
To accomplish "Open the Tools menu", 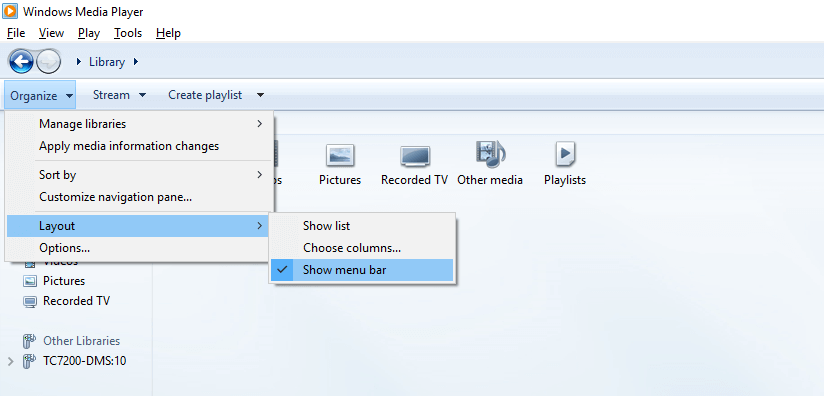I will (128, 33).
